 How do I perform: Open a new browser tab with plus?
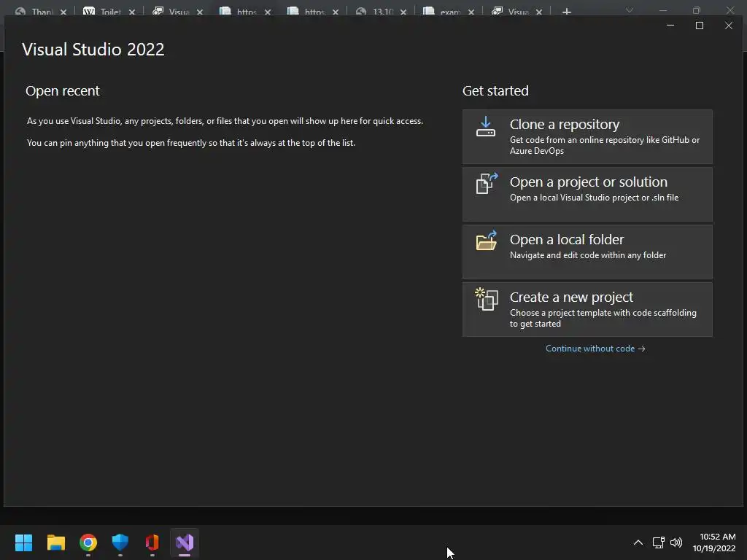566,12
